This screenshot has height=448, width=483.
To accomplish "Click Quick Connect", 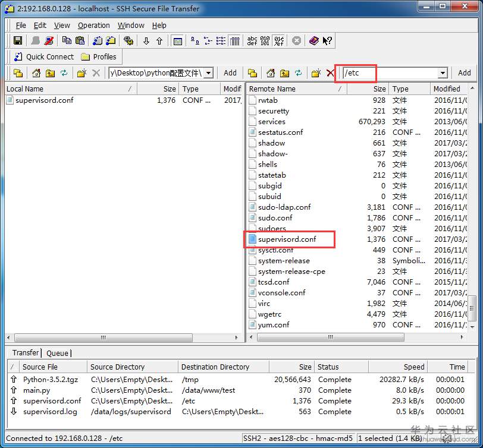I will point(44,57).
